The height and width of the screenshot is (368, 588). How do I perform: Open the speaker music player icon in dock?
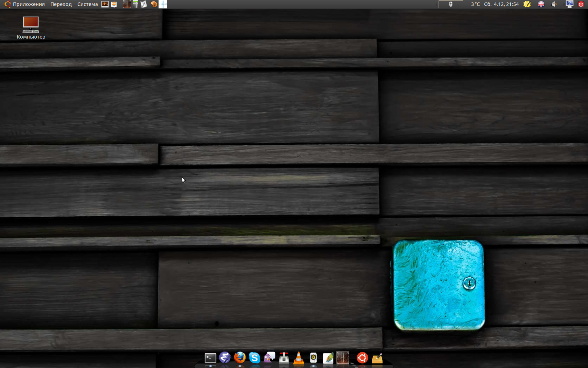313,358
